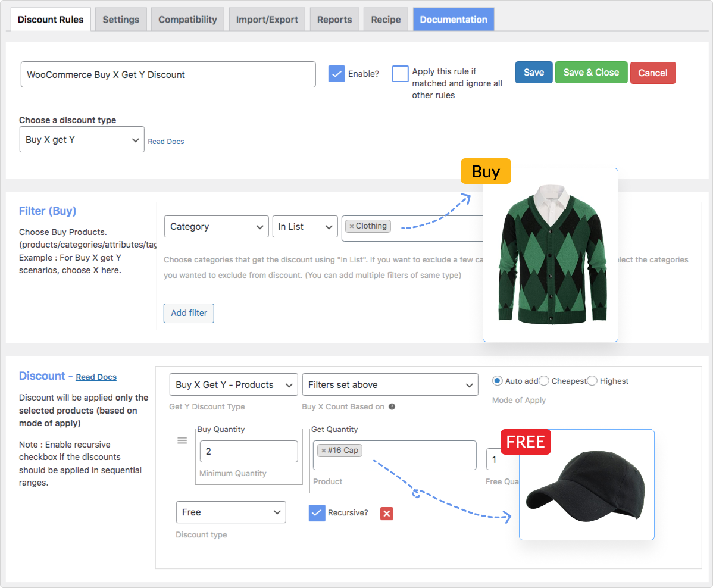The image size is (713, 588).
Task: Remove the Clothing category tag
Action: point(352,226)
